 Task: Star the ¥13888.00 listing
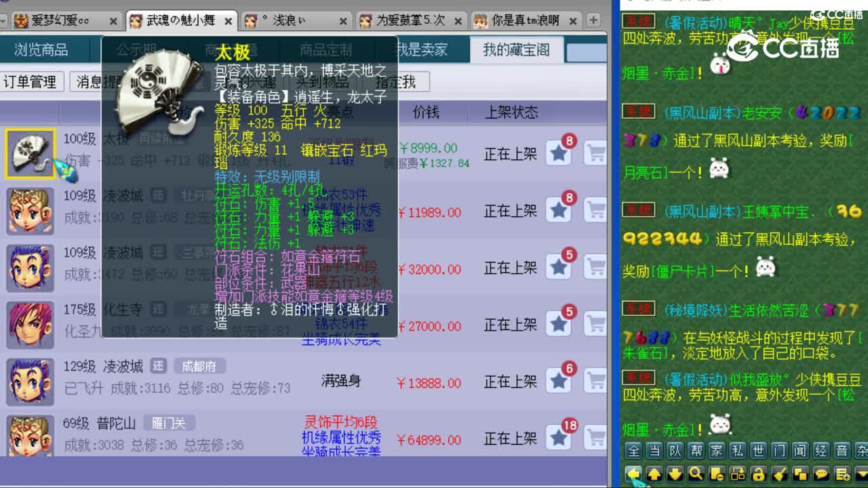pos(559,381)
